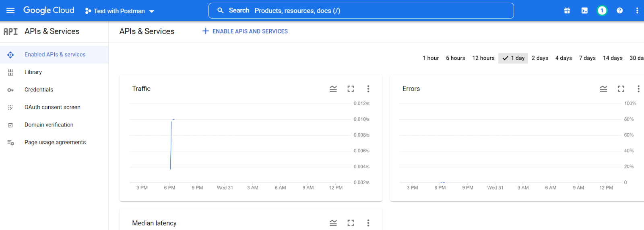Open Median latency chart options menu

click(x=368, y=223)
